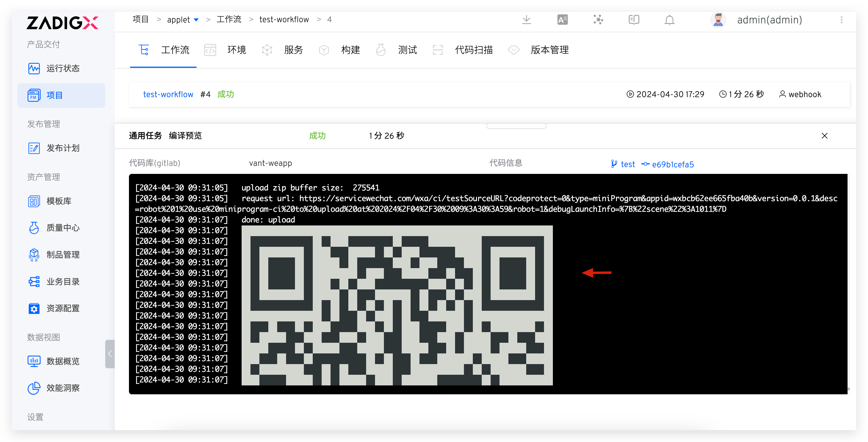Click the admin user avatar
868x442 pixels.
tap(718, 20)
